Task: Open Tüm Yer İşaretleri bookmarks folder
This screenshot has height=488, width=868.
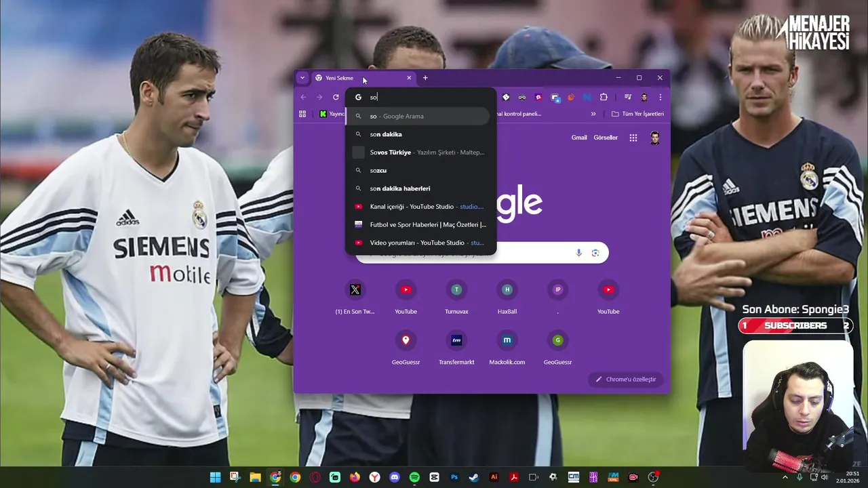Action: [637, 114]
